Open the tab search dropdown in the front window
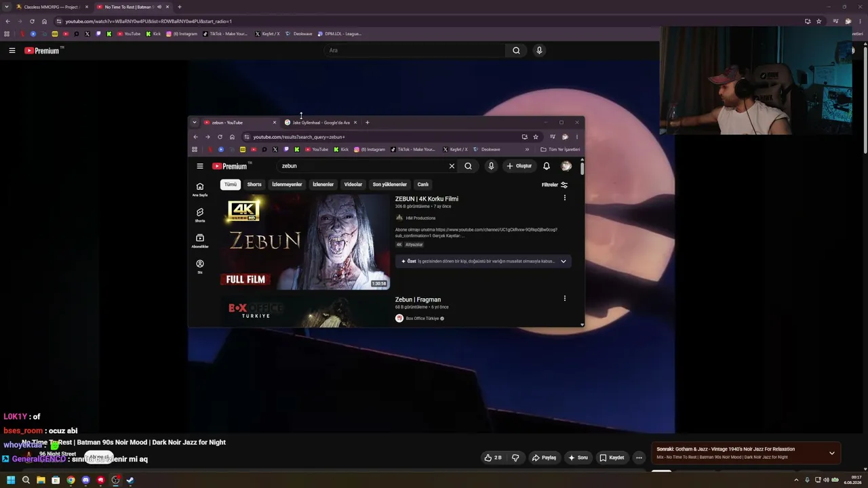The width and height of the screenshot is (868, 488). coord(195,123)
